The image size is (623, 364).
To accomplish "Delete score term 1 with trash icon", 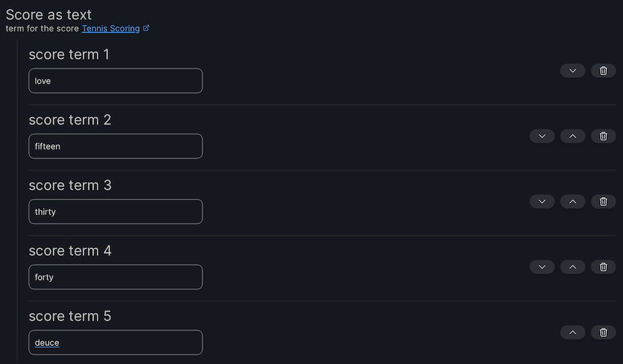I will point(603,70).
